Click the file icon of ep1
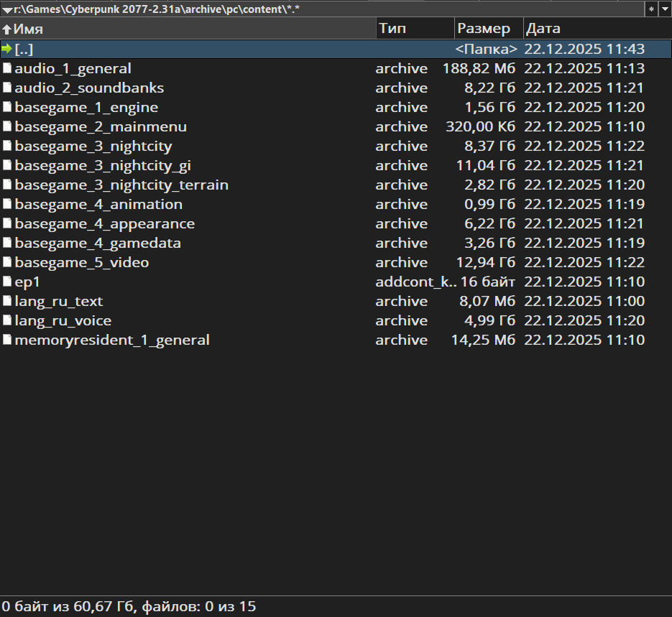The image size is (672, 617). click(7, 282)
